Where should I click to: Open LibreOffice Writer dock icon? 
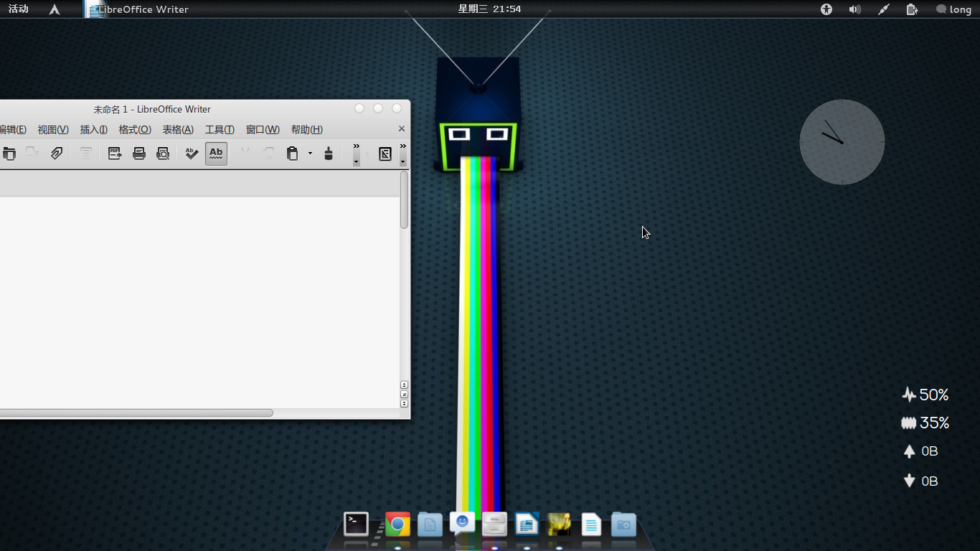(x=527, y=524)
